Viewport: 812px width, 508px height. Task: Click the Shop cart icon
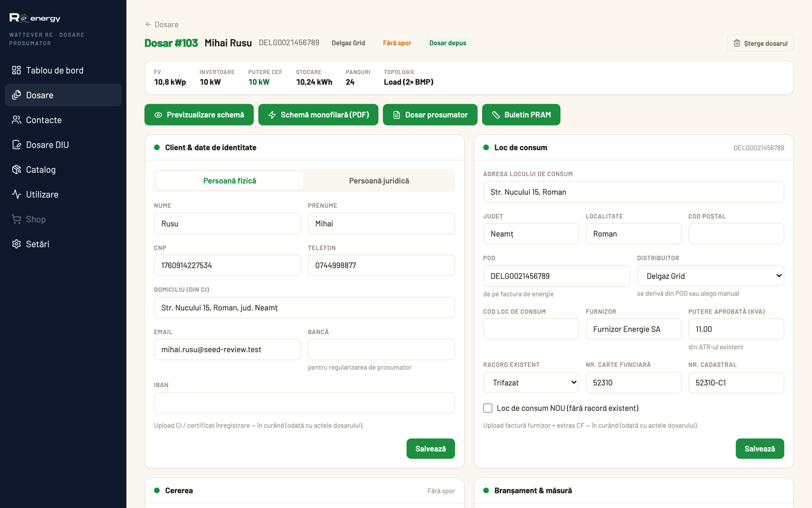point(16,219)
